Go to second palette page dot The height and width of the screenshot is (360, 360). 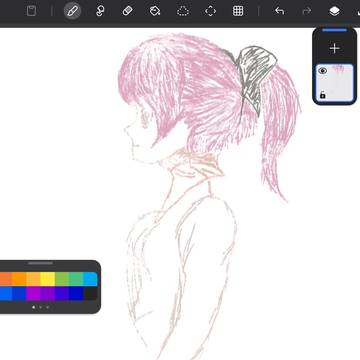pyautogui.click(x=41, y=307)
